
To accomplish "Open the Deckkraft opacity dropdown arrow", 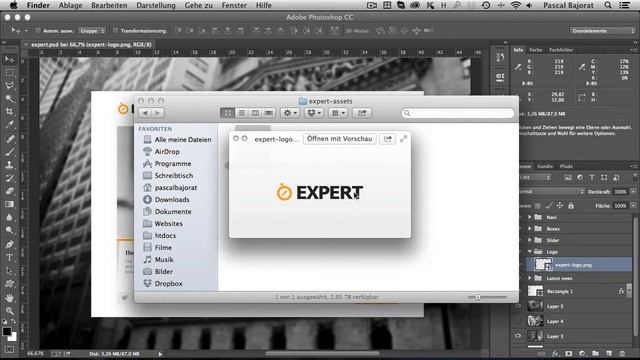I will (633, 191).
